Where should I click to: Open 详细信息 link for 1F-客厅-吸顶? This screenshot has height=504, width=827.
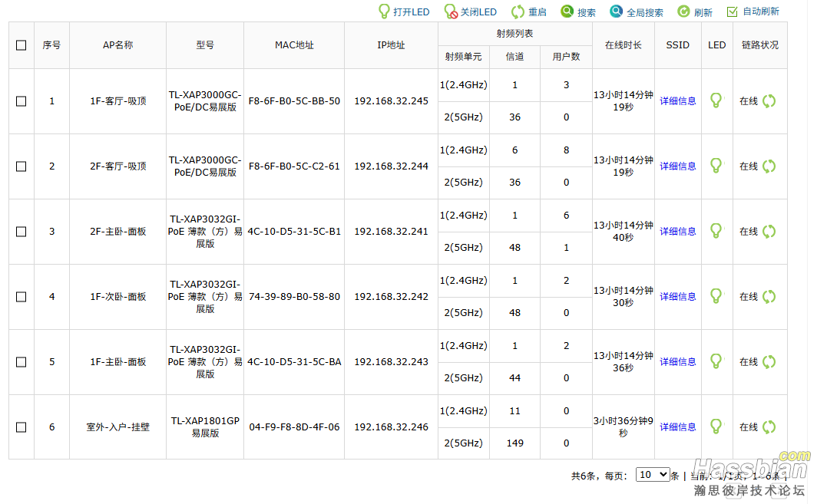(x=678, y=101)
